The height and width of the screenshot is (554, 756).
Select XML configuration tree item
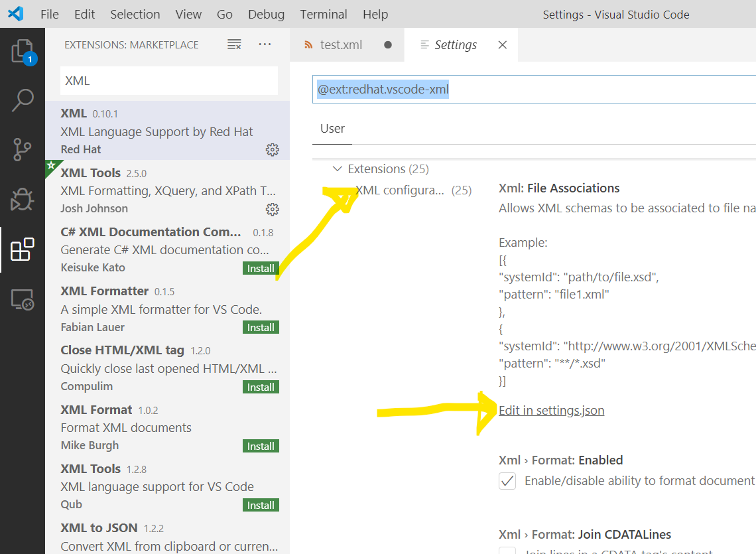click(x=413, y=190)
